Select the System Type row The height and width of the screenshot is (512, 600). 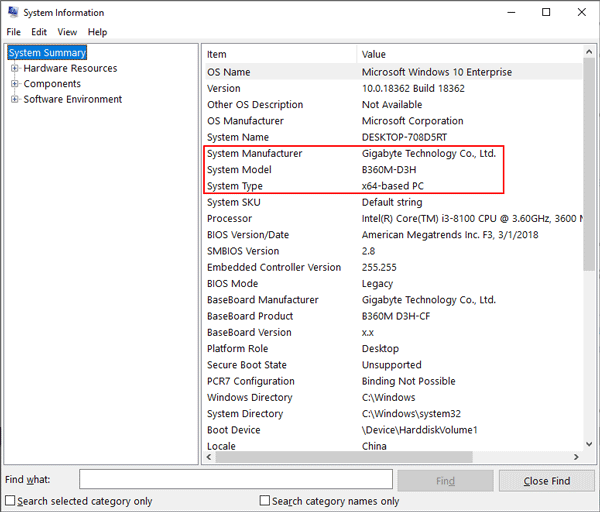point(393,186)
